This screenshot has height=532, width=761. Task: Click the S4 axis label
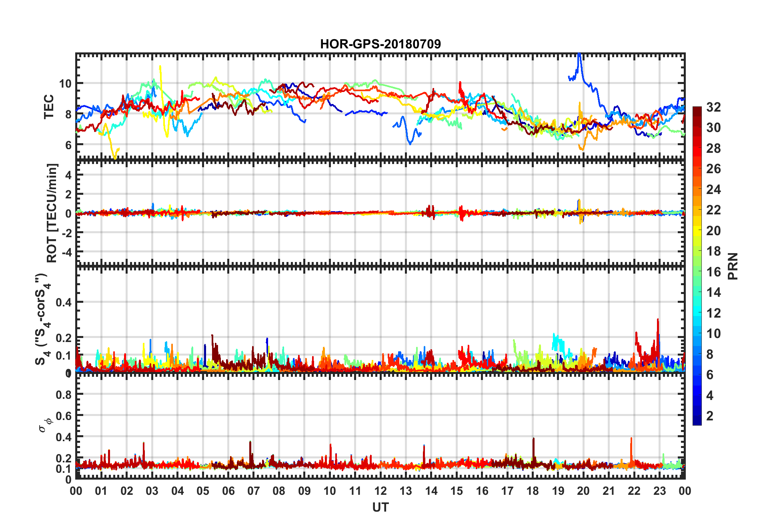pos(42,319)
